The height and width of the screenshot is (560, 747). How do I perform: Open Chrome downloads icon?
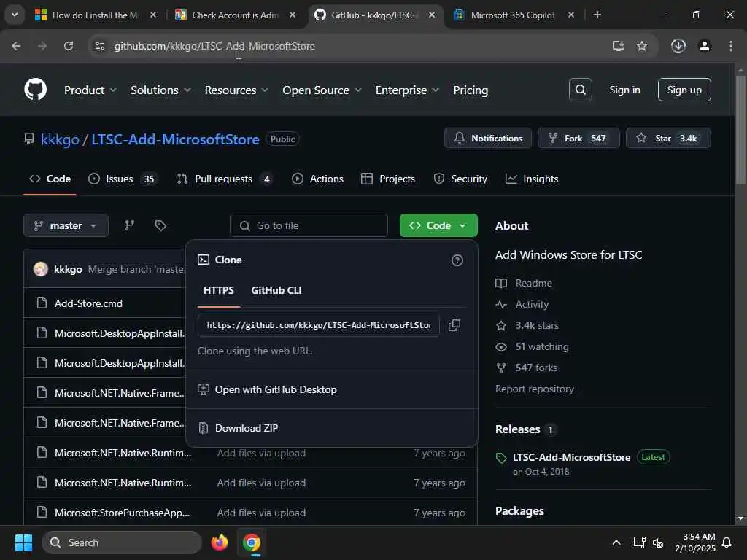(678, 46)
